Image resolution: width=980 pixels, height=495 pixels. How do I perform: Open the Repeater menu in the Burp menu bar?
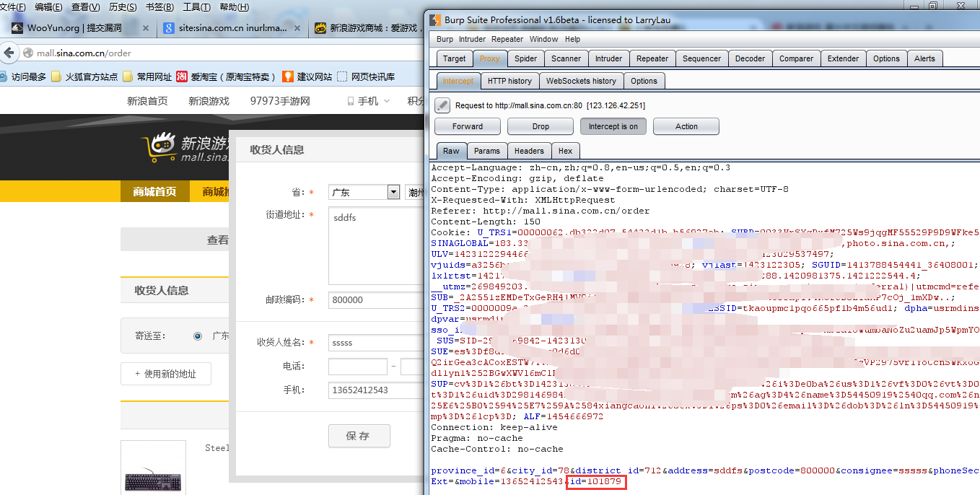pyautogui.click(x=507, y=39)
